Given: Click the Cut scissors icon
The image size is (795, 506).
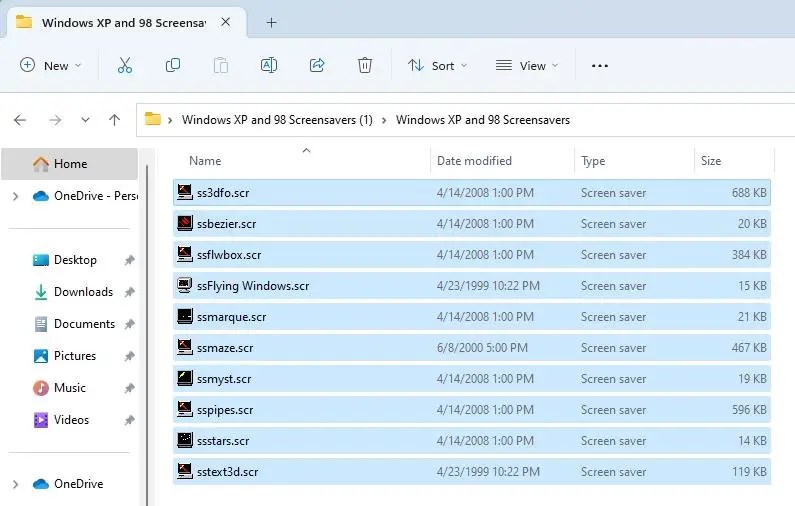Looking at the screenshot, I should click(125, 65).
